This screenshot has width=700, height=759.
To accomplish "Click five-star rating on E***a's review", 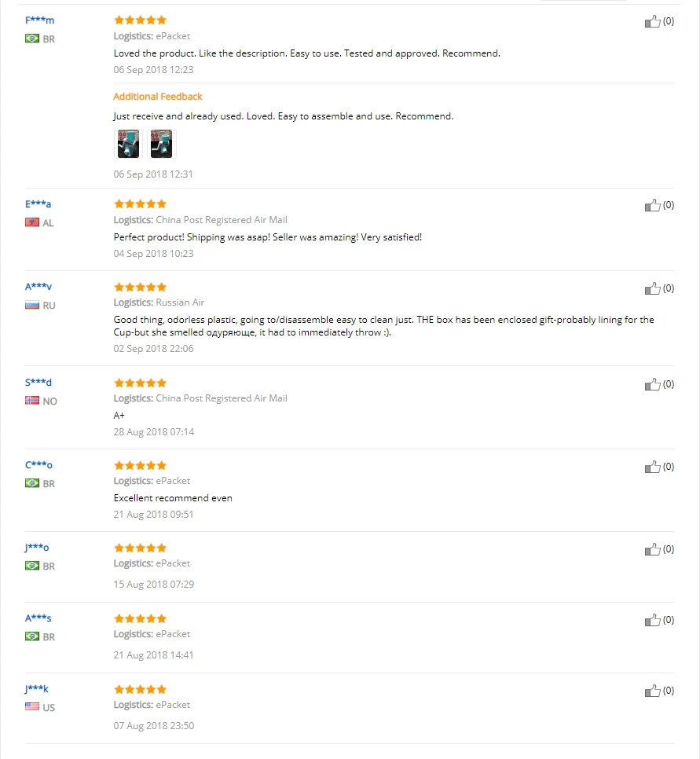I will pos(140,203).
